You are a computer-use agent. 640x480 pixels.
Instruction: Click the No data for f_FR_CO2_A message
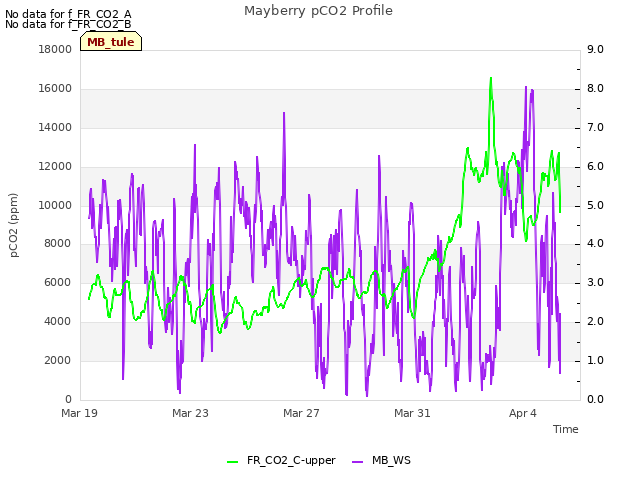[68, 14]
